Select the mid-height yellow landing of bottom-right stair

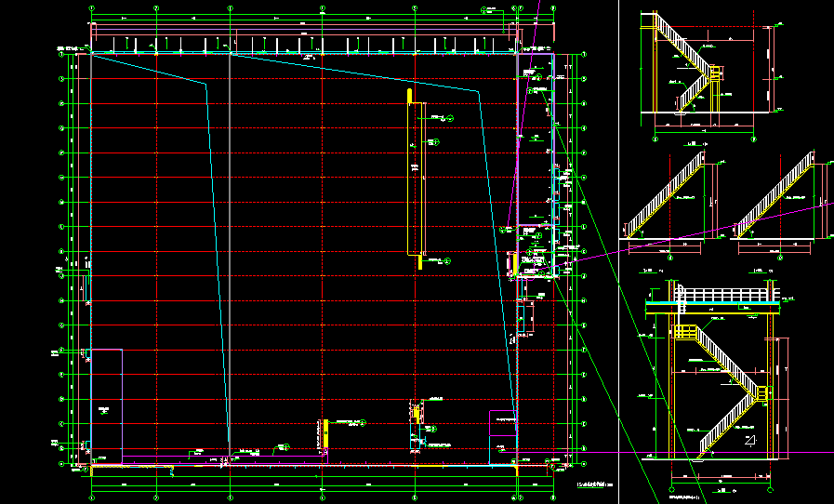[762, 394]
